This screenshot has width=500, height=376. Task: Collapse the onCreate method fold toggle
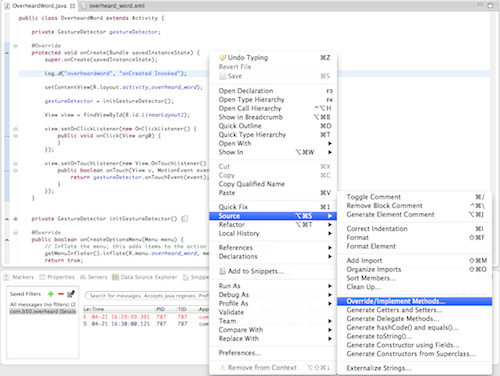(15, 46)
